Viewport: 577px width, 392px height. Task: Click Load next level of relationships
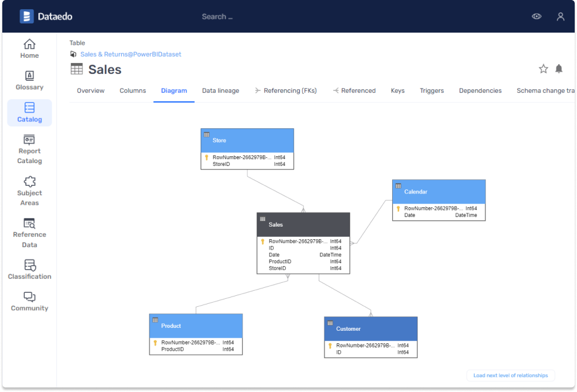pos(511,375)
